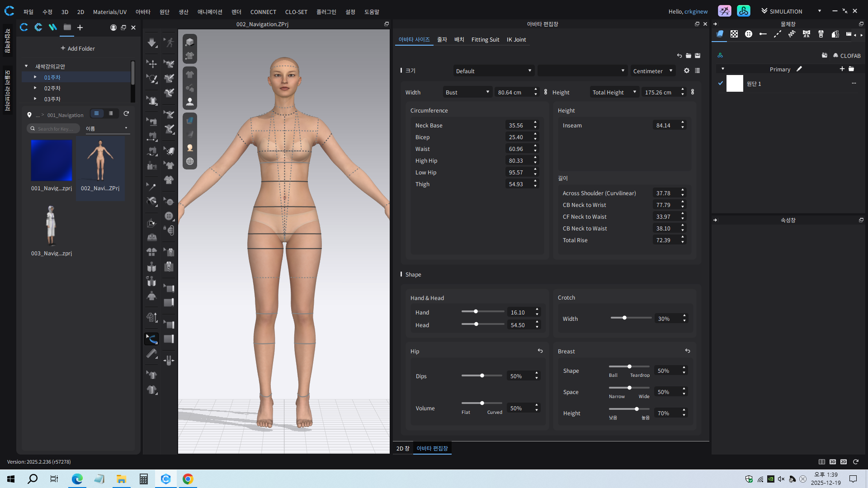The width and height of the screenshot is (868, 488).
Task: Click the avatar size settings gear
Action: 686,70
